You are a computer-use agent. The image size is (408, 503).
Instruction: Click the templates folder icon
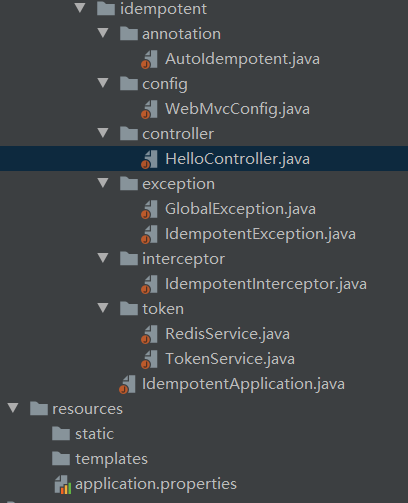[61, 459]
